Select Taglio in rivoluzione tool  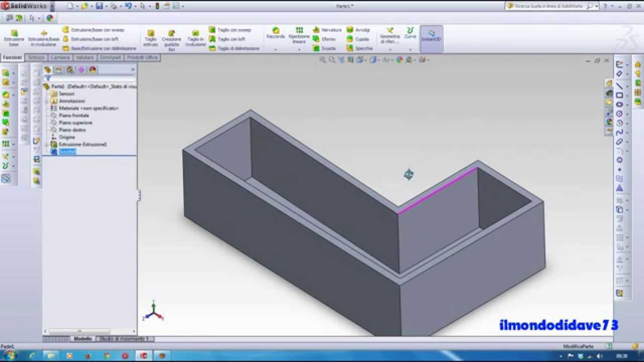195,39
